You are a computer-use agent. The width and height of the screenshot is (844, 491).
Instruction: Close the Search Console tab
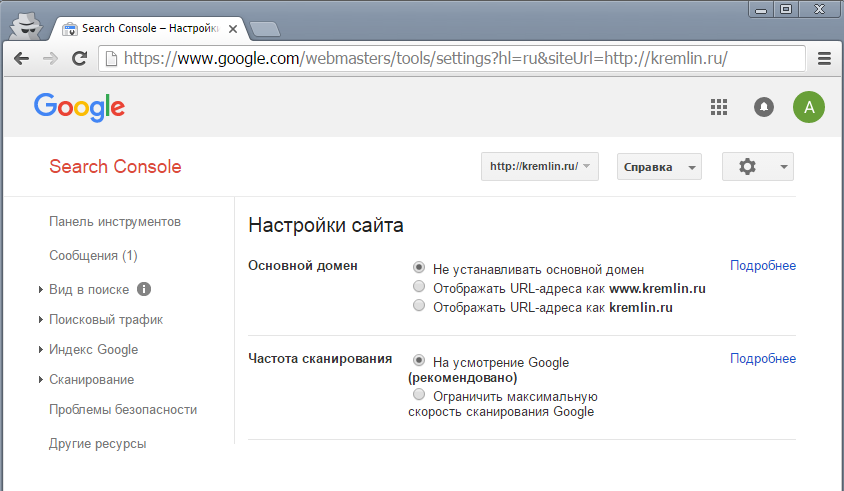pyautogui.click(x=233, y=29)
